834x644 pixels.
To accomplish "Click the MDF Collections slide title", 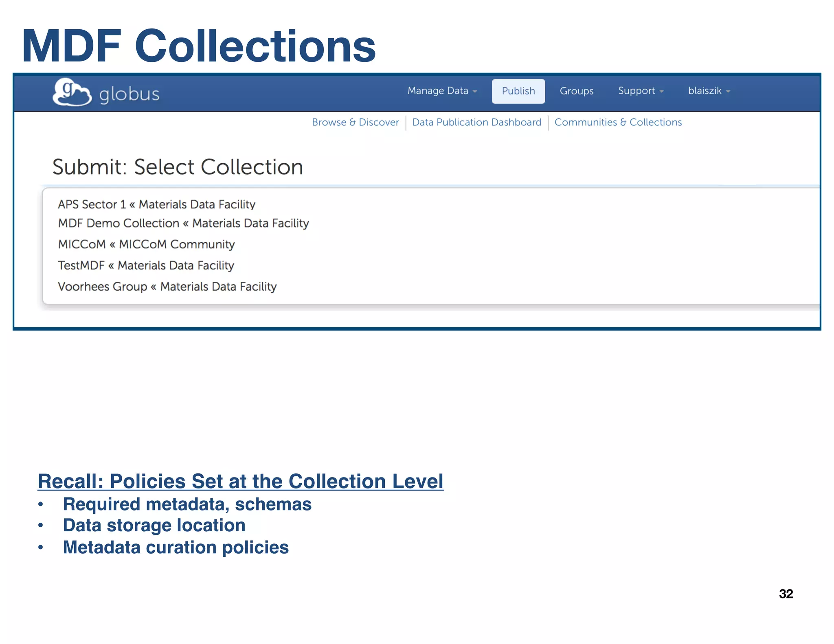I will tap(199, 46).
